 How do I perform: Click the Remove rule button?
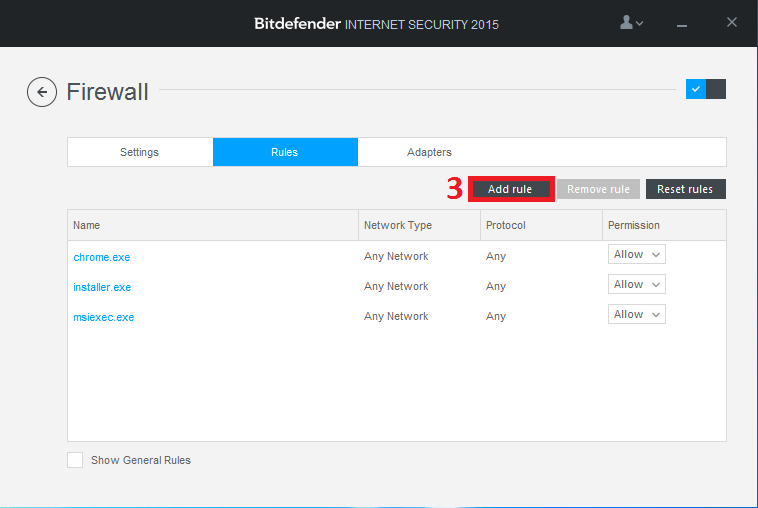pyautogui.click(x=598, y=189)
